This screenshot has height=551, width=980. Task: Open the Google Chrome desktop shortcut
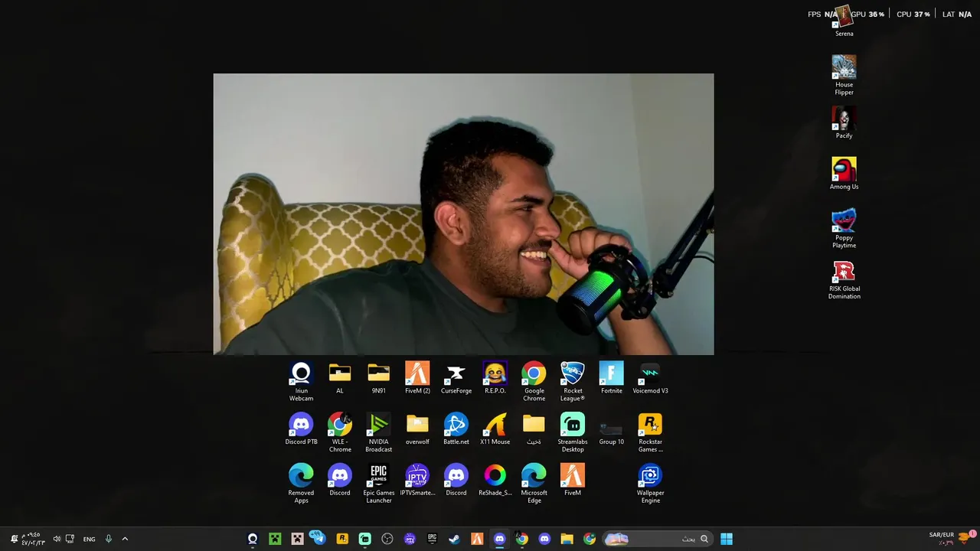pyautogui.click(x=534, y=381)
